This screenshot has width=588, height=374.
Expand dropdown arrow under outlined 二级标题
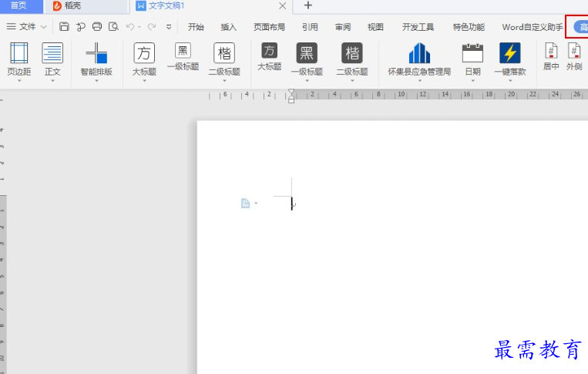[224, 81]
